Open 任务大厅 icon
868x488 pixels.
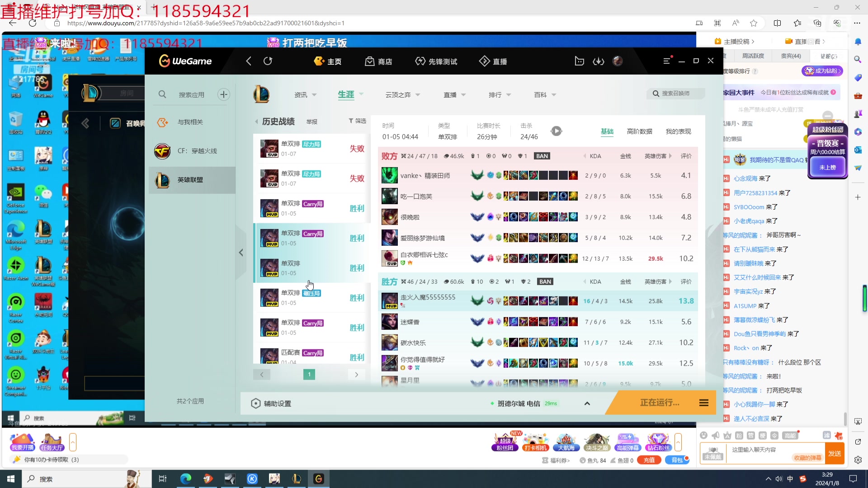[x=52, y=442]
